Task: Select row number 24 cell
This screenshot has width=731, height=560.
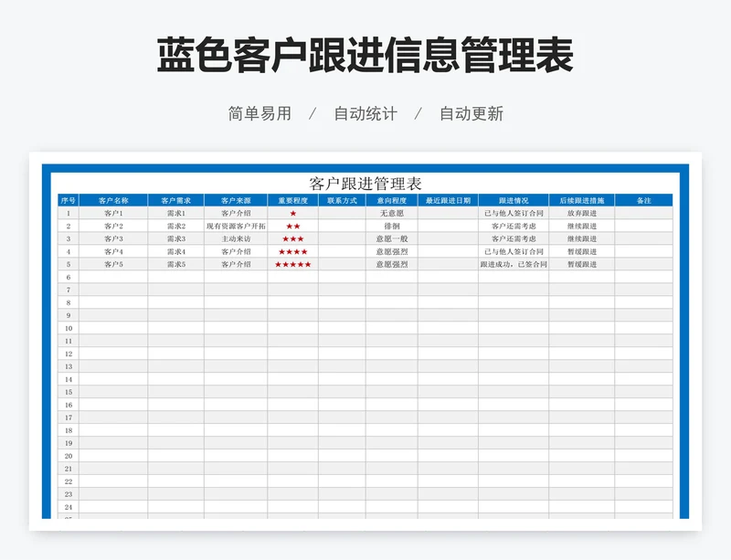Action: pos(68,507)
